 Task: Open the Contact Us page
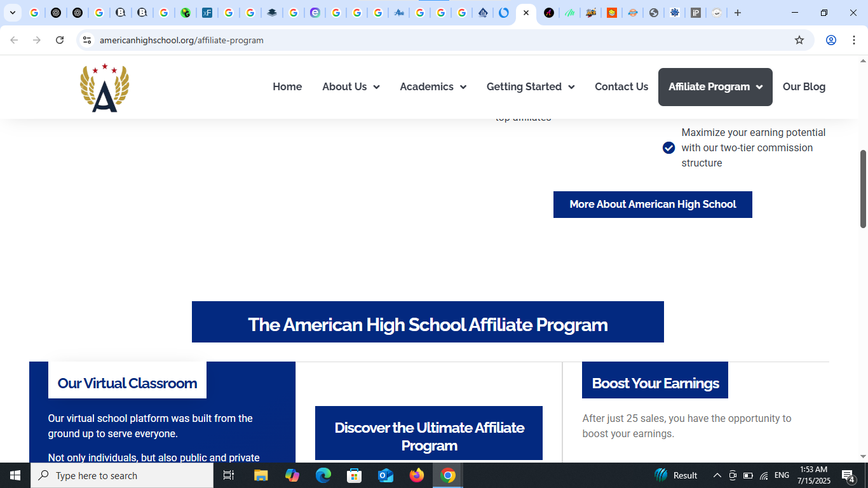[x=621, y=87]
